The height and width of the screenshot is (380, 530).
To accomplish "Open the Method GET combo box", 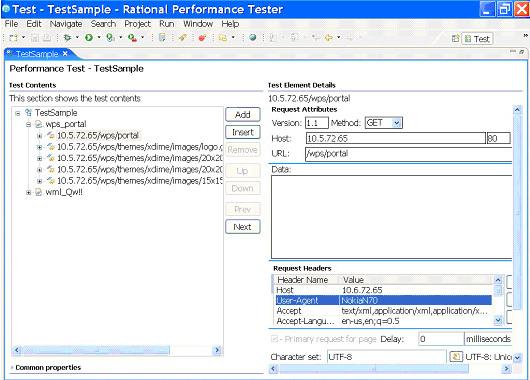I will [383, 123].
